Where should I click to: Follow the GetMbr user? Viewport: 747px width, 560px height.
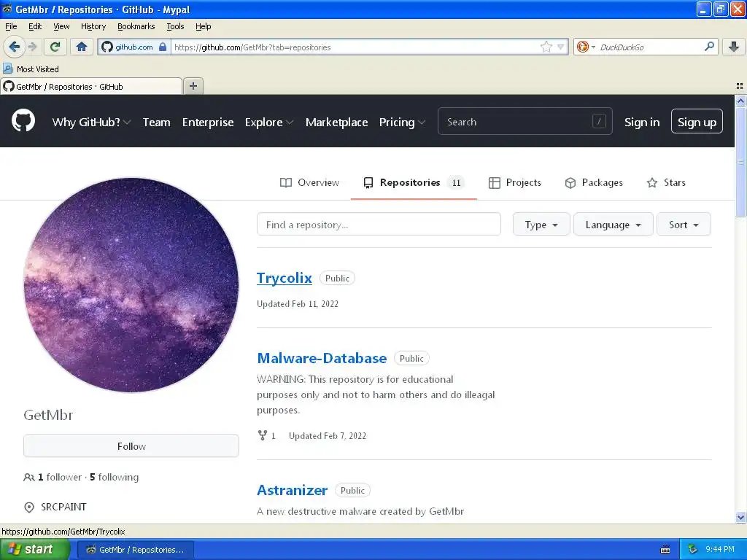point(131,446)
